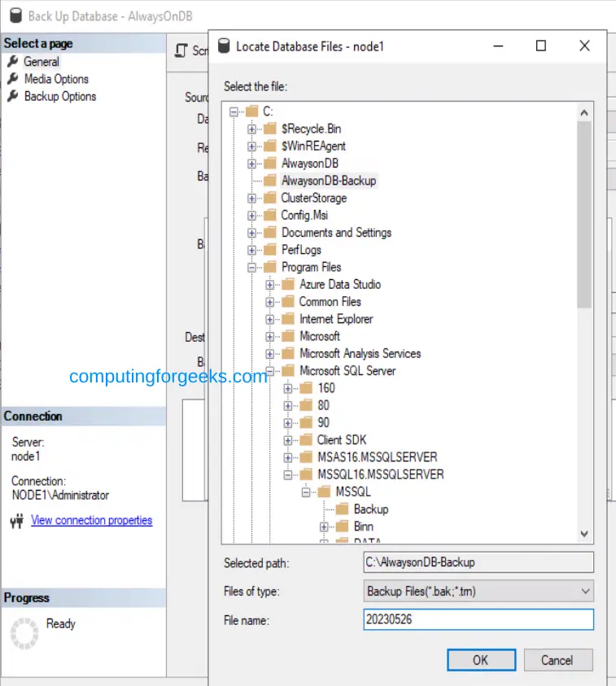Collapse the C: drive node
616x686 pixels.
pyautogui.click(x=234, y=112)
